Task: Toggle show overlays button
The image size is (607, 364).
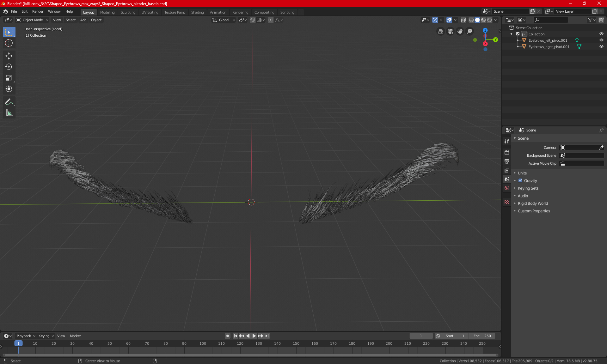Action: [449, 20]
